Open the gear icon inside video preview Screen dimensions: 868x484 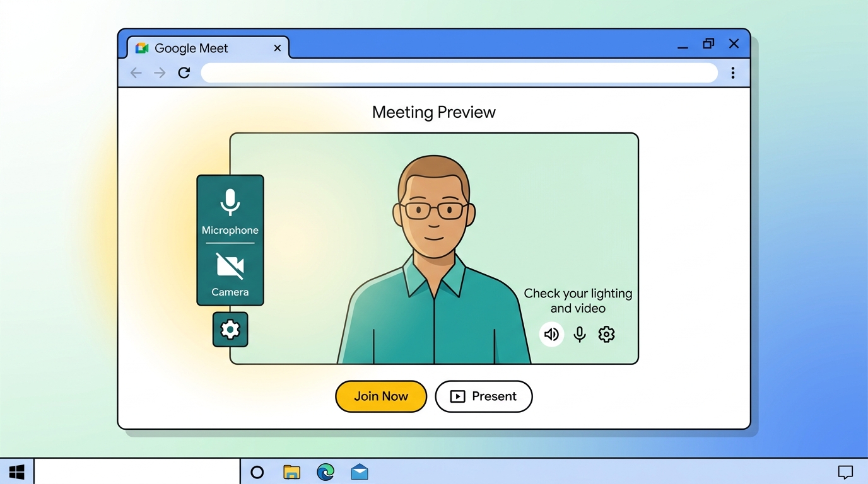coord(606,334)
